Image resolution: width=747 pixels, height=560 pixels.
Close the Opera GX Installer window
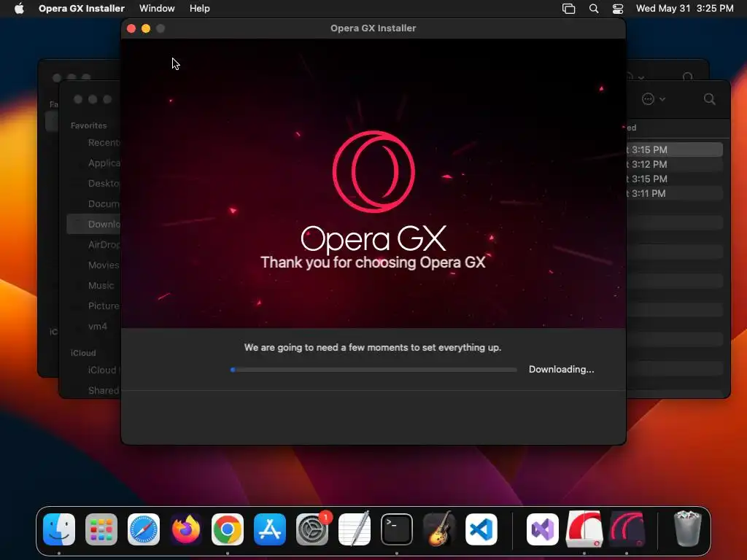(x=131, y=28)
